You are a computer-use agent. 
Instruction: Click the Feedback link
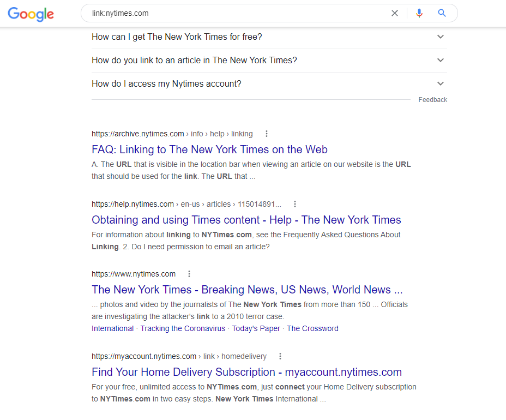pyautogui.click(x=433, y=100)
